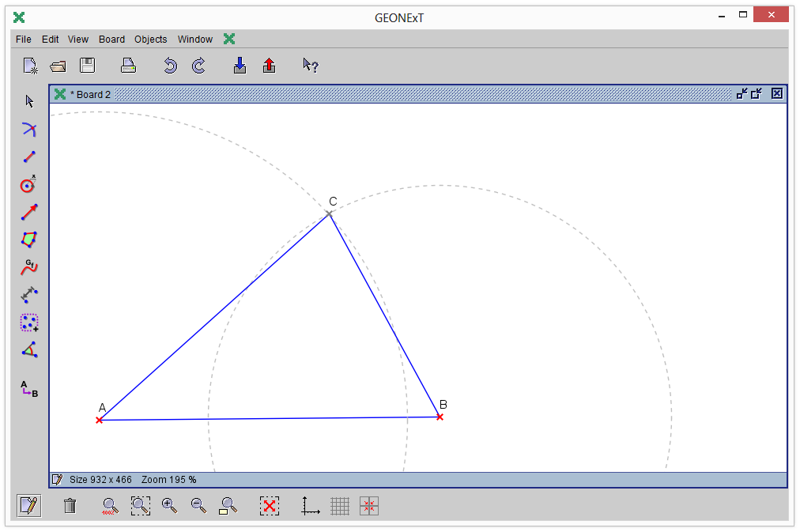Select intersection point C

[329, 213]
